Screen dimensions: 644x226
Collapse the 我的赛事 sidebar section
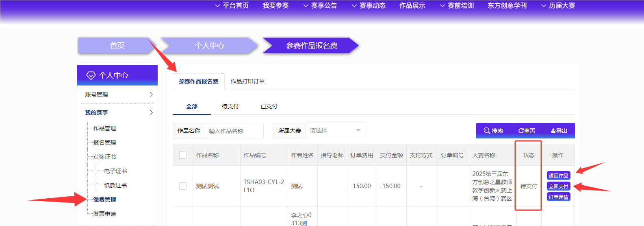151,112
